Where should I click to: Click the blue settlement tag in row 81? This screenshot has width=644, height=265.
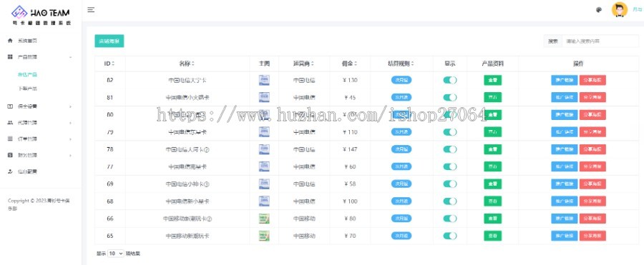401,97
